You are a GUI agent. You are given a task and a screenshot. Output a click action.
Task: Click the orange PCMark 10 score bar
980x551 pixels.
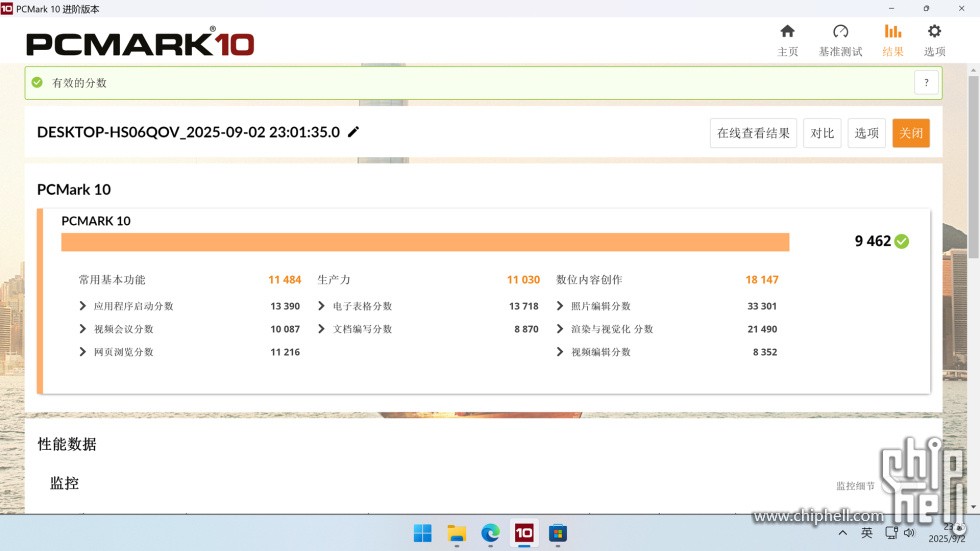click(425, 242)
